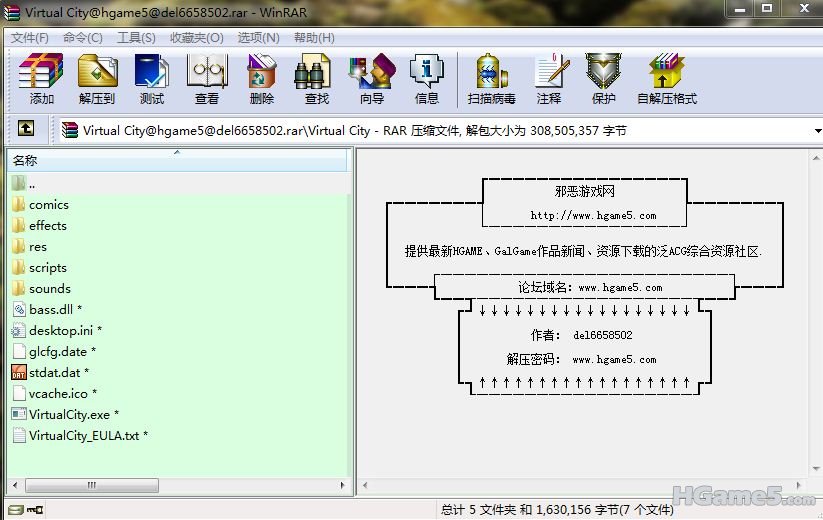The image size is (823, 520).
Task: Open the Help (帮助) menu
Action: point(314,38)
